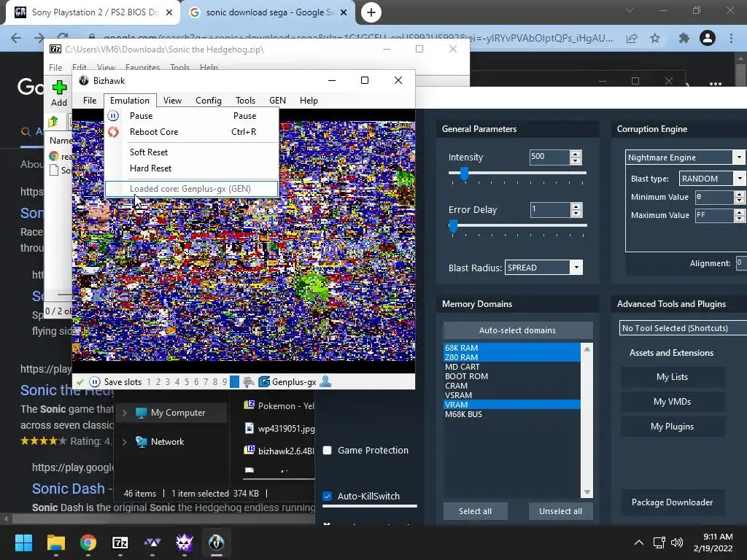
Task: Open the No Tool Selected shortcuts dropdown
Action: (x=683, y=328)
